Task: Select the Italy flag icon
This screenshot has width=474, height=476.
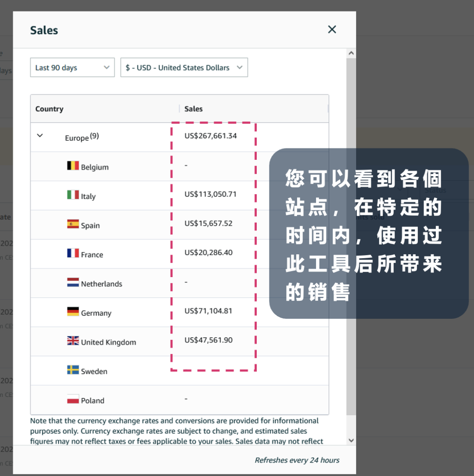Action: click(72, 195)
